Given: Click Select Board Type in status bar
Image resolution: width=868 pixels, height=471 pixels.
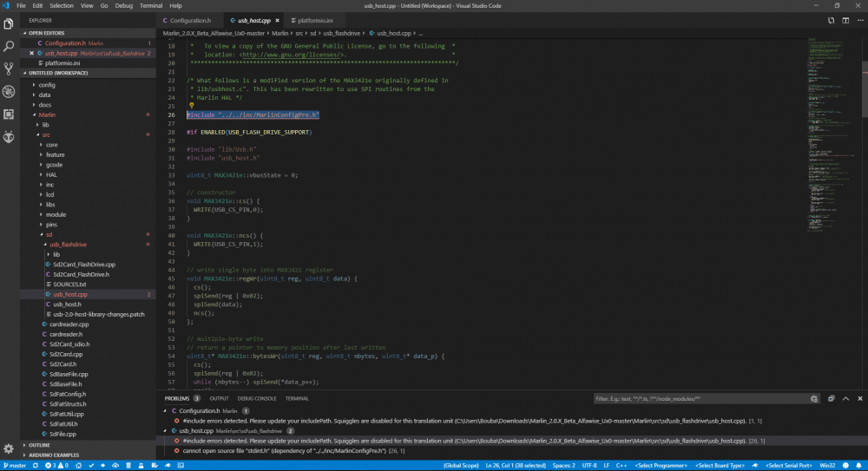Looking at the screenshot, I should point(720,466).
